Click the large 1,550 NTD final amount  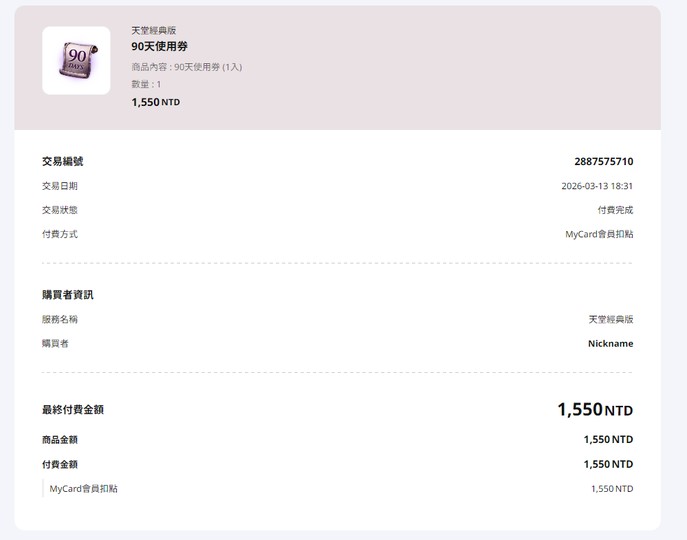594,410
